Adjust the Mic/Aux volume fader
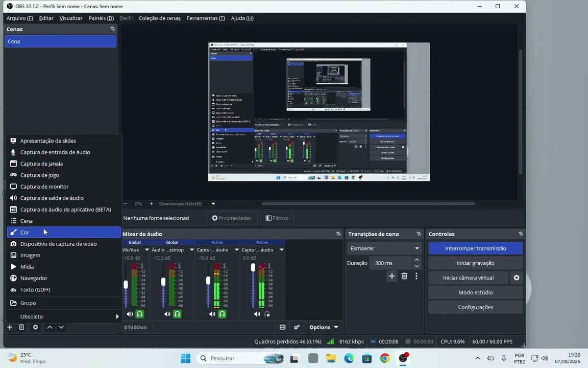Viewport: 588px width, 368px height. [x=126, y=285]
